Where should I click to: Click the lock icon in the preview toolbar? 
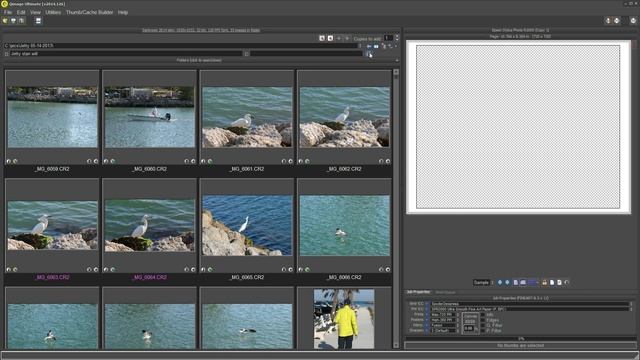pos(544,282)
